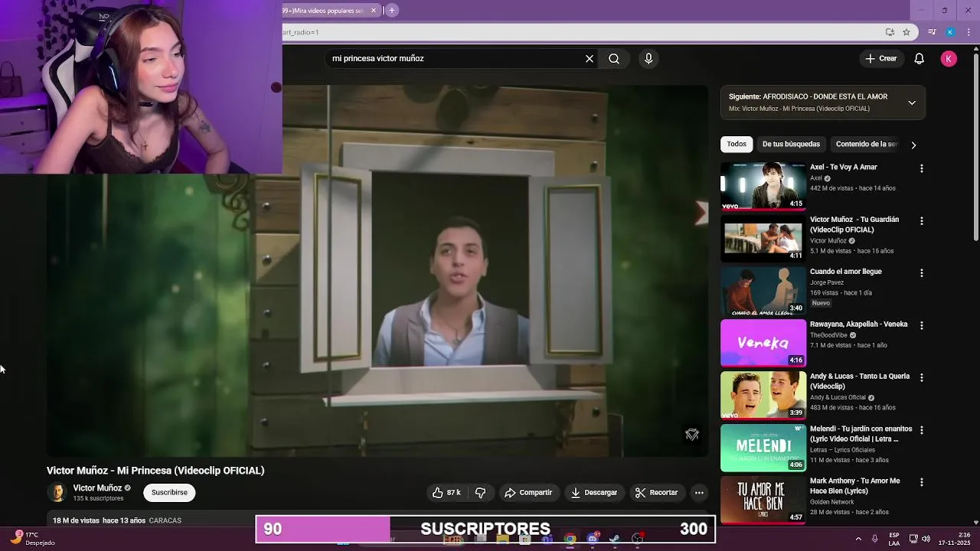Image resolution: width=980 pixels, height=551 pixels.
Task: Clear the YouTube search box text
Action: 590,58
